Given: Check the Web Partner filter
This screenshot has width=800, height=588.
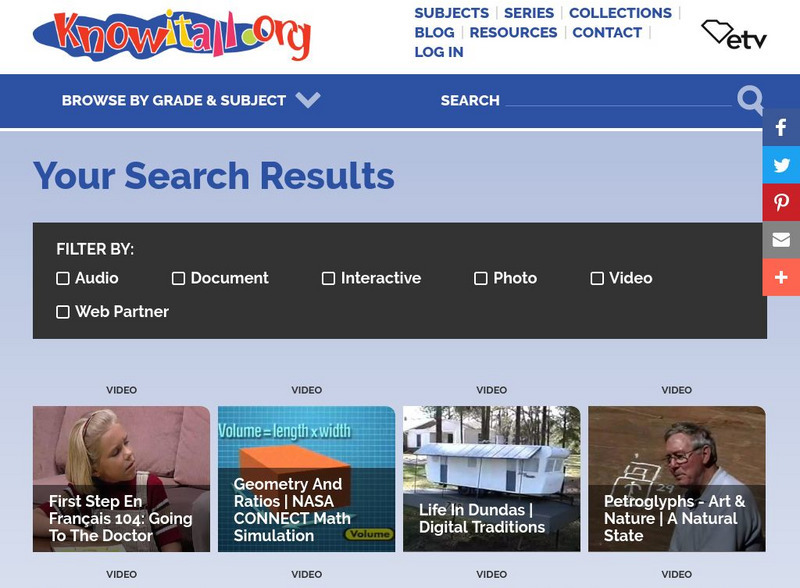Looking at the screenshot, I should point(63,312).
